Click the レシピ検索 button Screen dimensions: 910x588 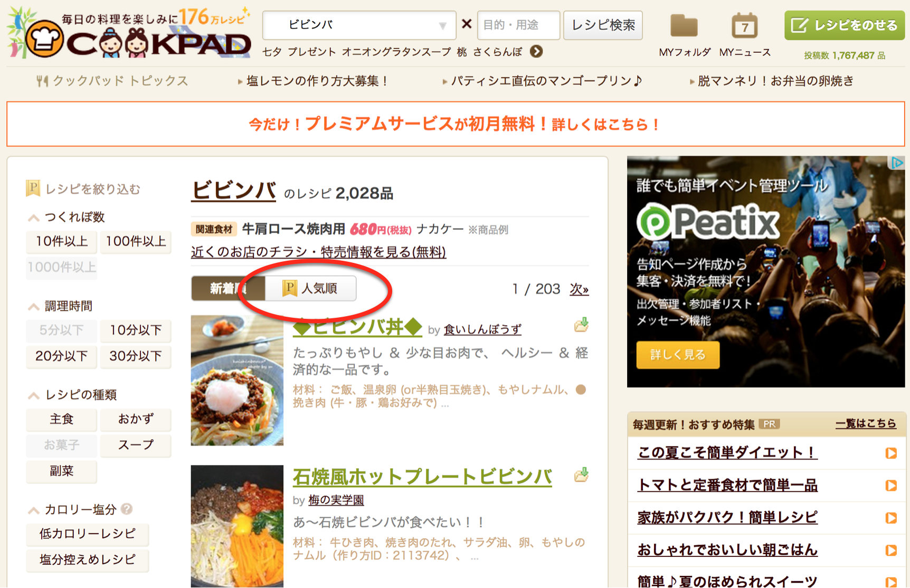click(603, 25)
